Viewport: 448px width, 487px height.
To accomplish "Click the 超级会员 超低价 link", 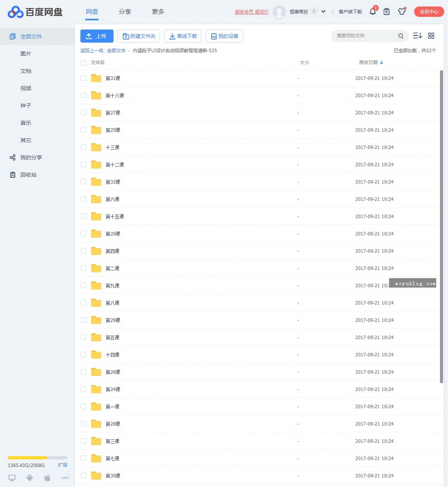I will (252, 12).
